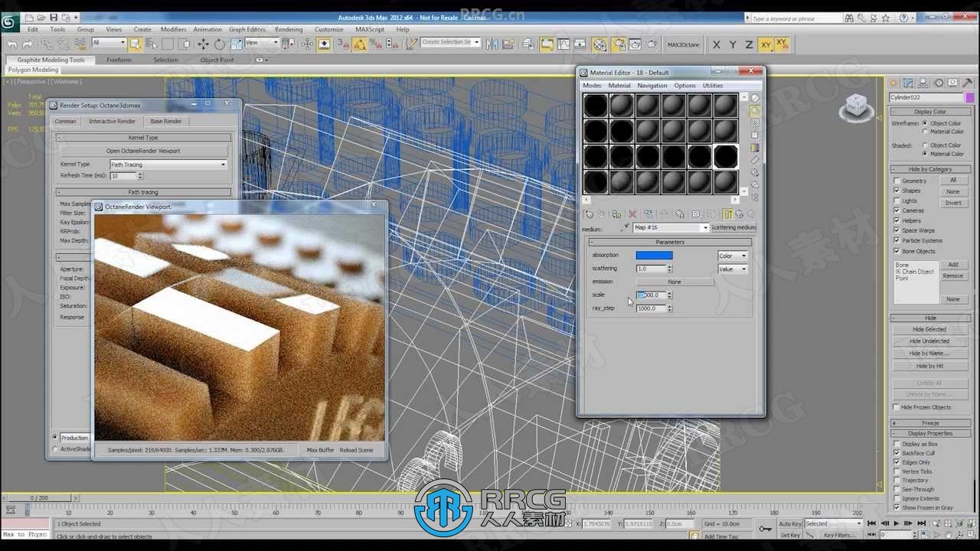Open the Motion command panel tab

pyautogui.click(x=939, y=83)
